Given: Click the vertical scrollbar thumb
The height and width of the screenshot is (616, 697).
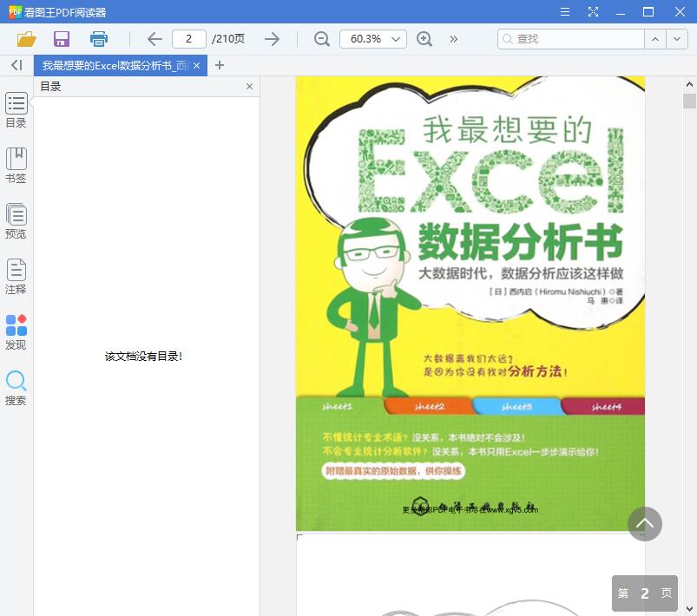Looking at the screenshot, I should (x=689, y=101).
